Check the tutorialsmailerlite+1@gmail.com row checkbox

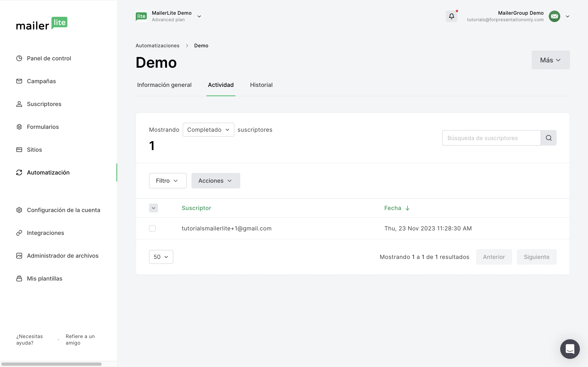click(x=152, y=228)
